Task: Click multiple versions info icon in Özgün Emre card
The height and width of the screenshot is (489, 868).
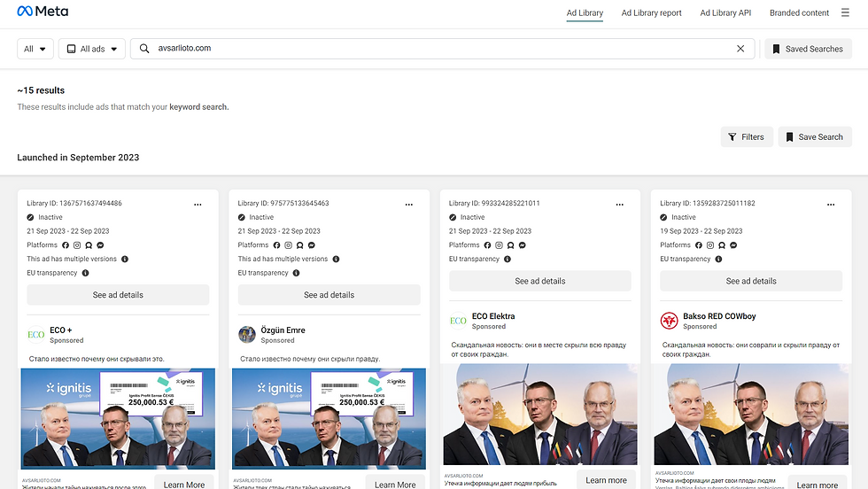Action: (336, 260)
